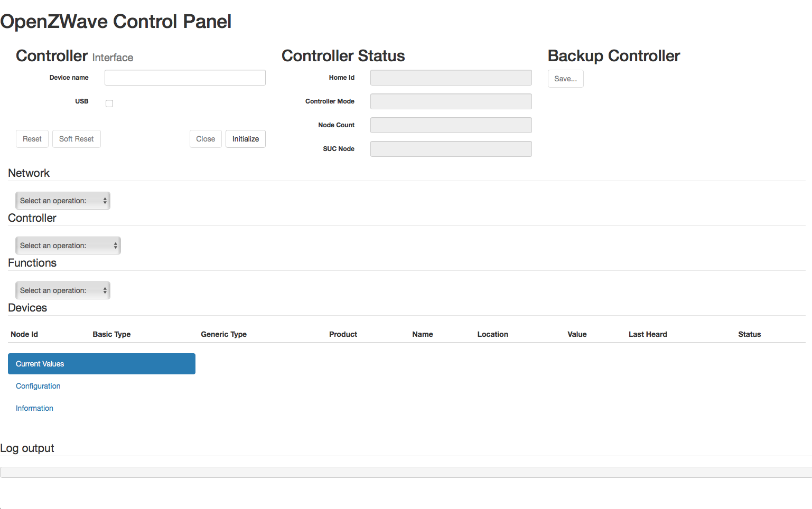The image size is (812, 509).
Task: Switch to the Information tab
Action: 34,408
